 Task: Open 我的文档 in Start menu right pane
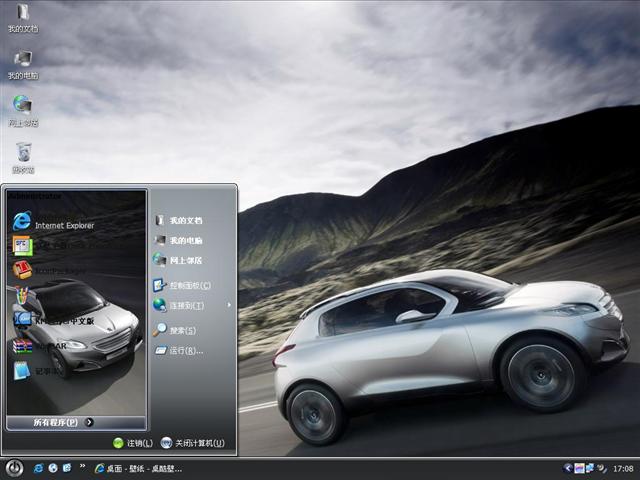click(178, 220)
